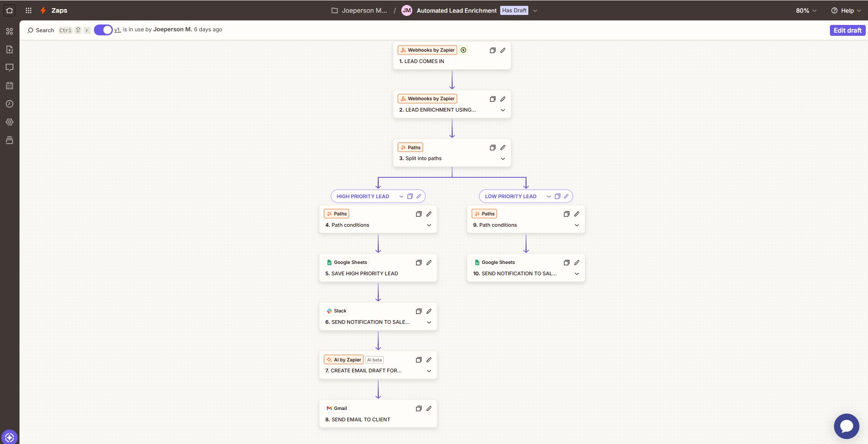Edit step 10 Google Sheets pencil icon
Viewport: 868px width, 444px height.
[x=577, y=263]
